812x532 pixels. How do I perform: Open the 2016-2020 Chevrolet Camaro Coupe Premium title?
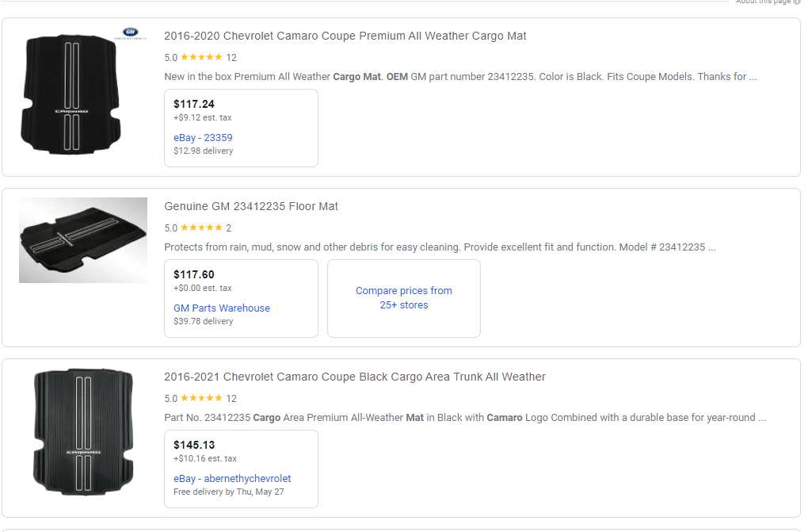click(345, 36)
